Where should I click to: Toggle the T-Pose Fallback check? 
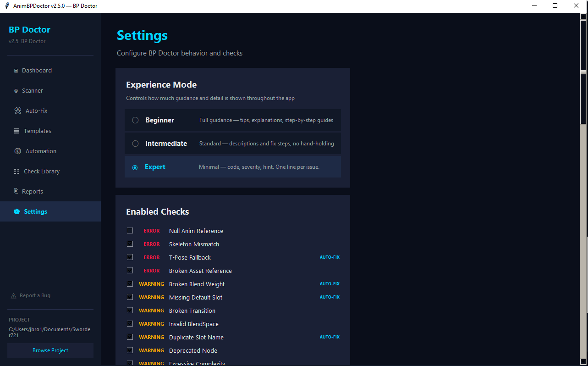130,257
